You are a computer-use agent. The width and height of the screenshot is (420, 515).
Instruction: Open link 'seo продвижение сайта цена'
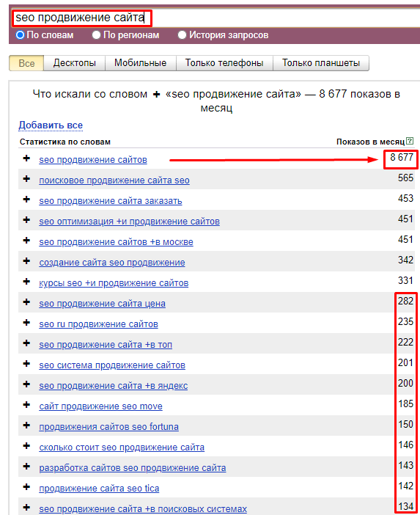(x=102, y=304)
